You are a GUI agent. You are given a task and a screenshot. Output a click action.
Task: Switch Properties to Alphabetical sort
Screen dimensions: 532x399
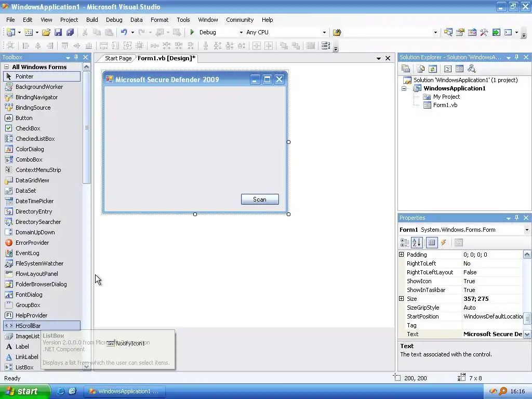click(x=417, y=243)
